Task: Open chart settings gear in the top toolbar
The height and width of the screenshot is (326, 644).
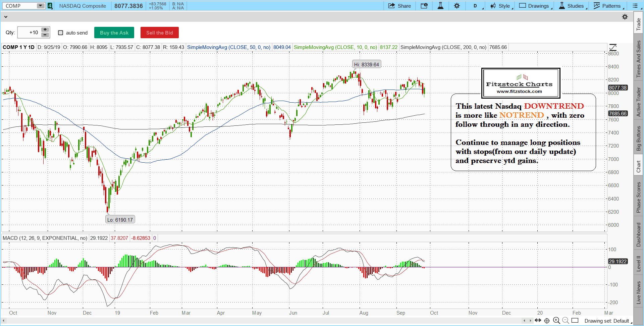Action: coord(457,6)
